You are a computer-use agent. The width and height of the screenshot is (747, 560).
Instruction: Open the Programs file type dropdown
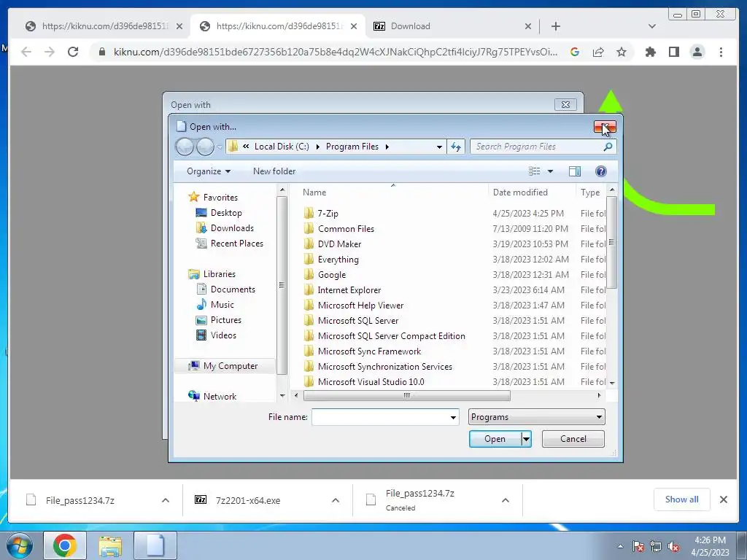point(536,417)
